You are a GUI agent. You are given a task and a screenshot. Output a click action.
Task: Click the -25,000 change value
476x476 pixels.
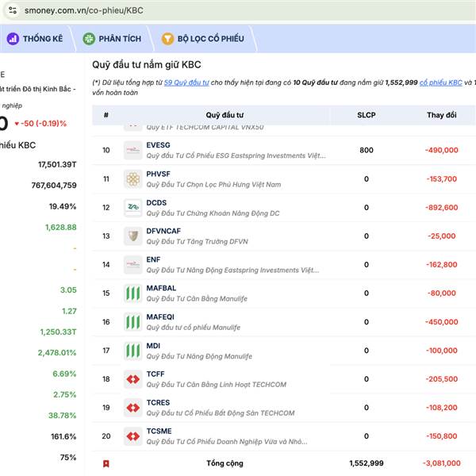tap(442, 236)
